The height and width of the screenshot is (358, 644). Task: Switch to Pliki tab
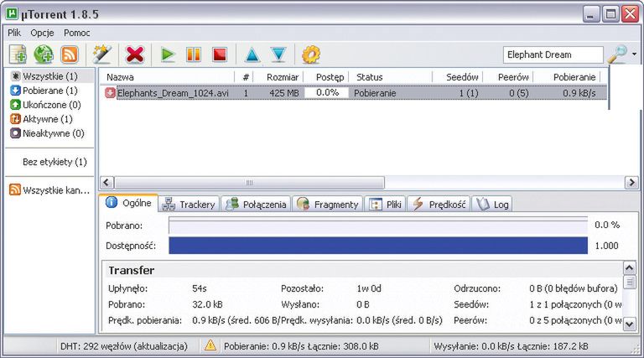(385, 204)
